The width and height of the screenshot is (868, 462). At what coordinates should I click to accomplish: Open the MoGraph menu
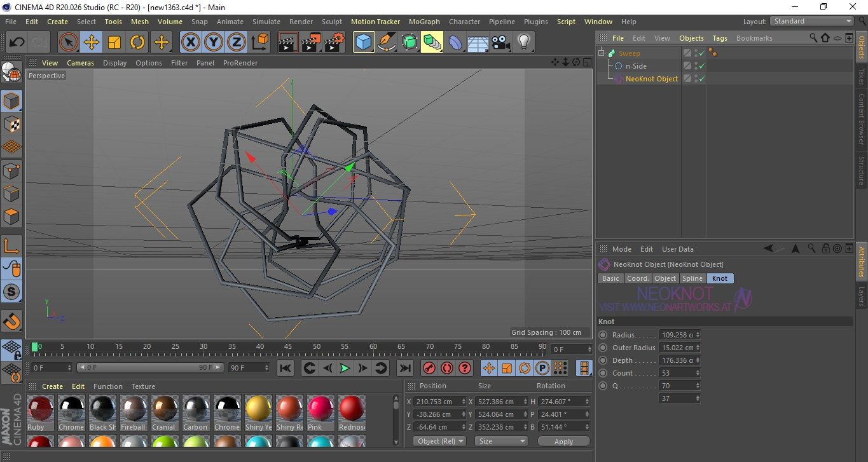424,22
